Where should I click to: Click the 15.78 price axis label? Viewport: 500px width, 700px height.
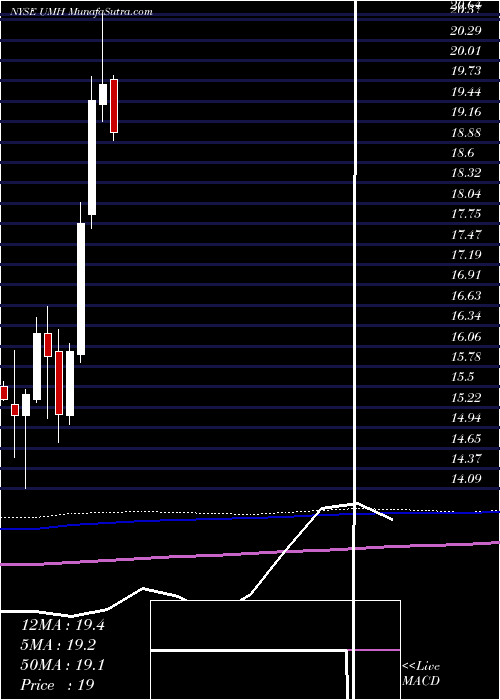[x=466, y=357]
